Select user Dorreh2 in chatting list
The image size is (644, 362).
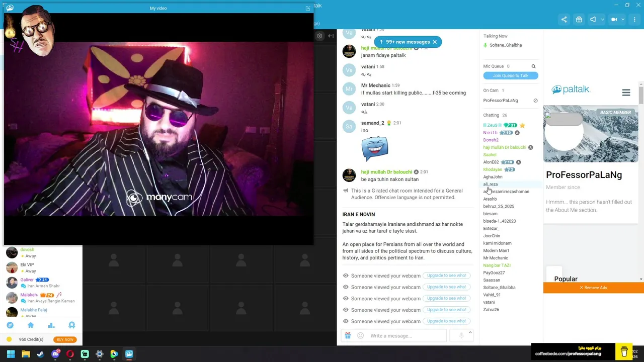pyautogui.click(x=491, y=140)
